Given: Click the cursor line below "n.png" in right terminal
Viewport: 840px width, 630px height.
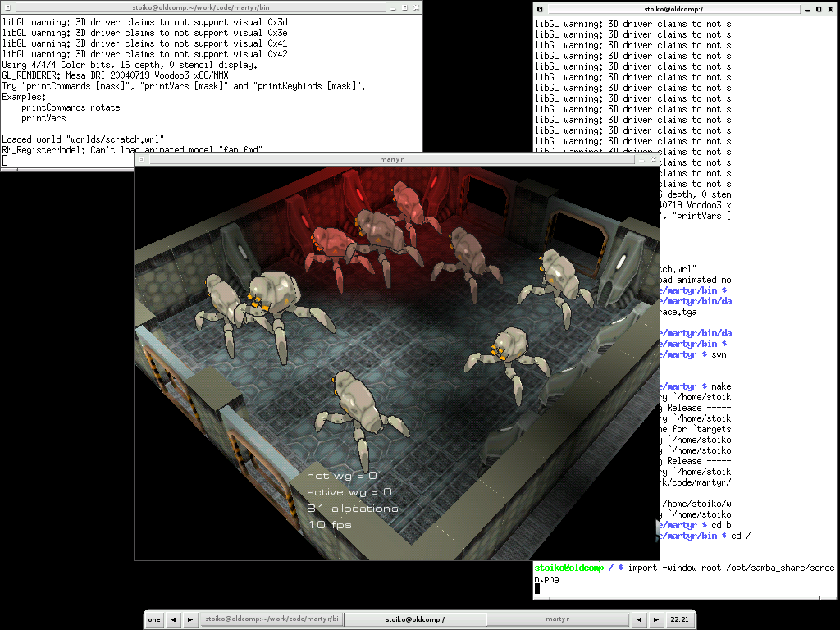Looking at the screenshot, I should 537,588.
